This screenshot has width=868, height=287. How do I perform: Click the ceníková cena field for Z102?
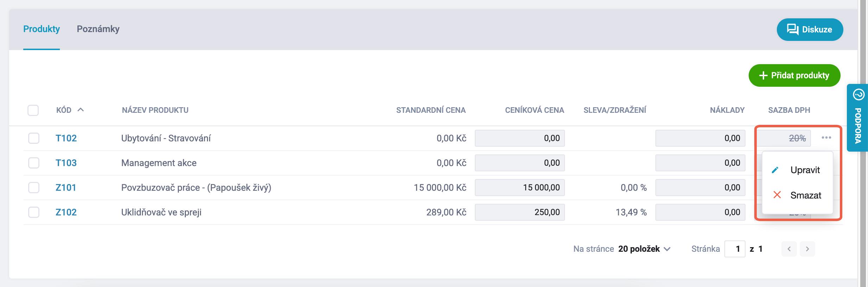pos(520,212)
